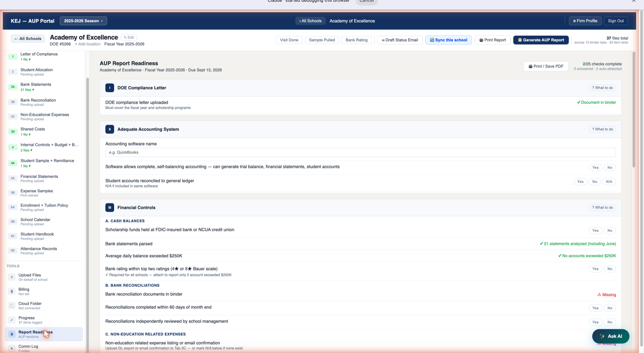Image resolution: width=644 pixels, height=353 pixels.
Task: Click the tab 1 badge for Letter of Compliance
Action: 13,56
